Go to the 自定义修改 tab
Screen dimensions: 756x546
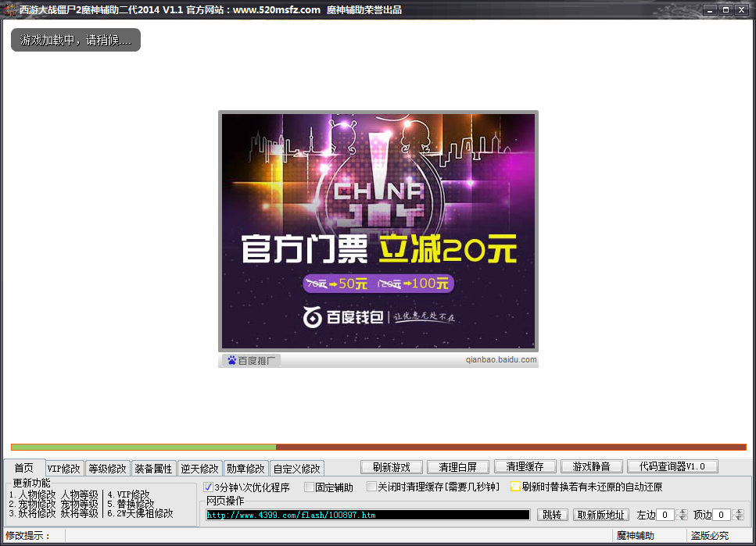(x=296, y=469)
